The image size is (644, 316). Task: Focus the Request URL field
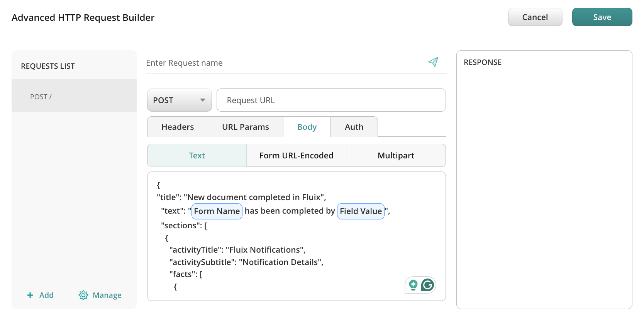tap(331, 100)
